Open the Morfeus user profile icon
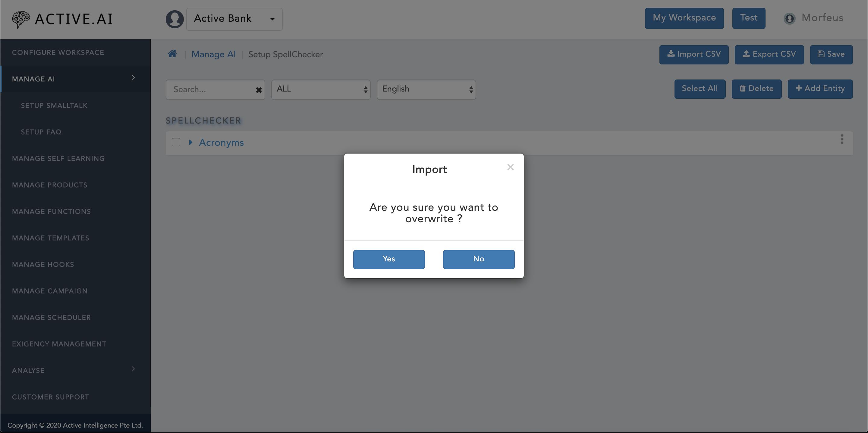868x433 pixels. pos(789,18)
